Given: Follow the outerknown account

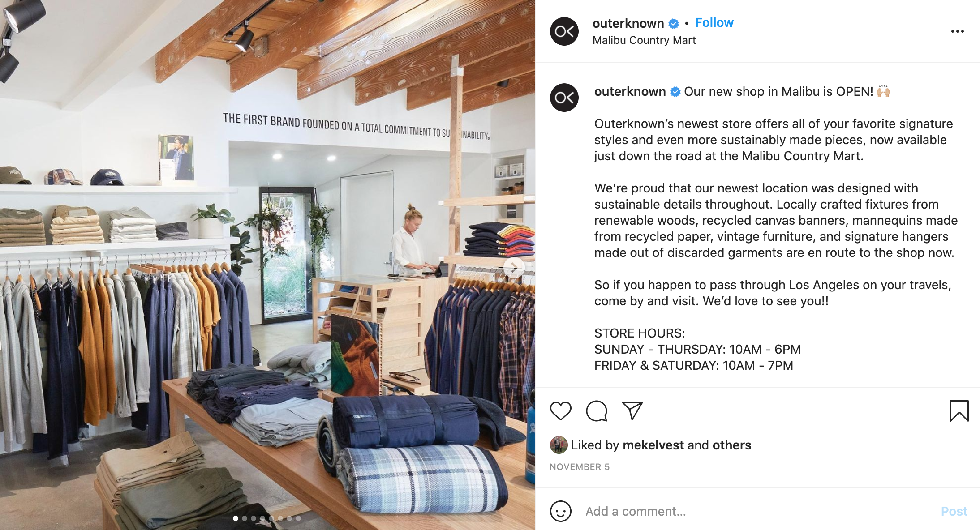Looking at the screenshot, I should (x=714, y=23).
